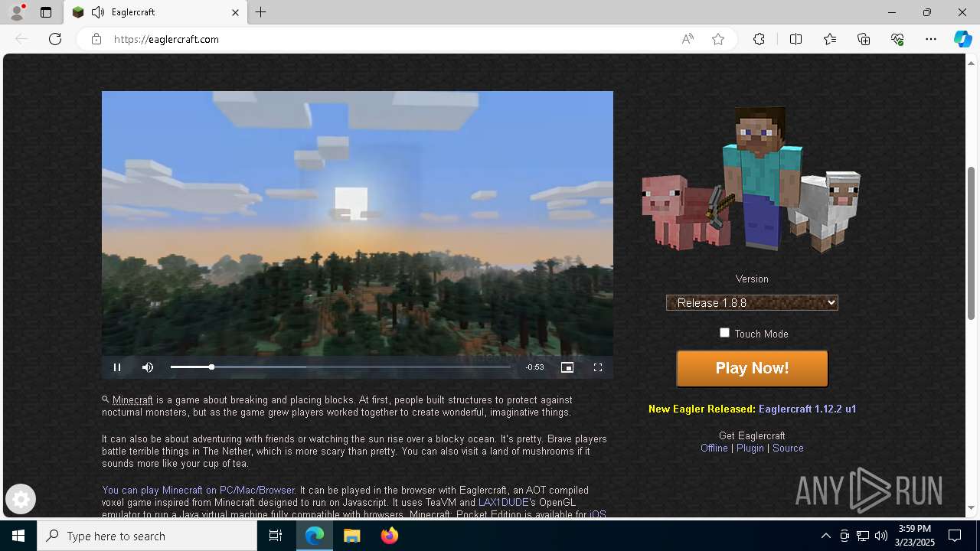980x551 pixels.
Task: Open a new browser tab
Action: (261, 12)
